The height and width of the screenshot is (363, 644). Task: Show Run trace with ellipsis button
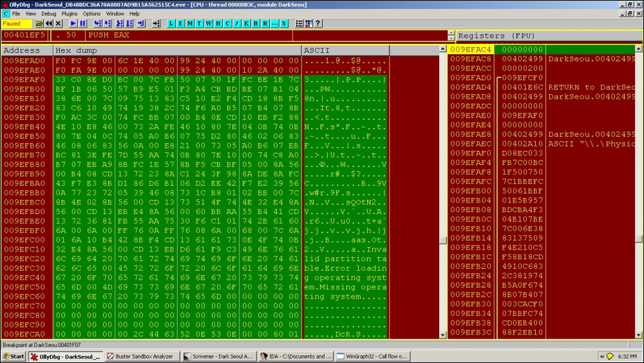tap(274, 23)
